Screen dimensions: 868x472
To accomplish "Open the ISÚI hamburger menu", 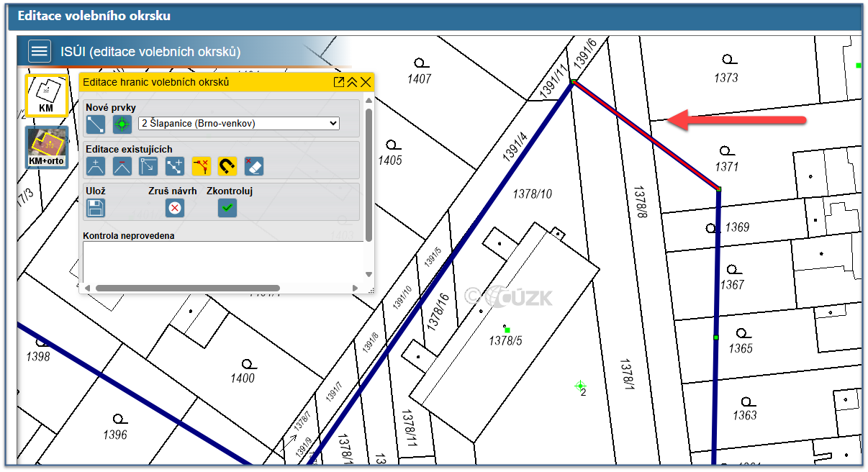I will (40, 51).
